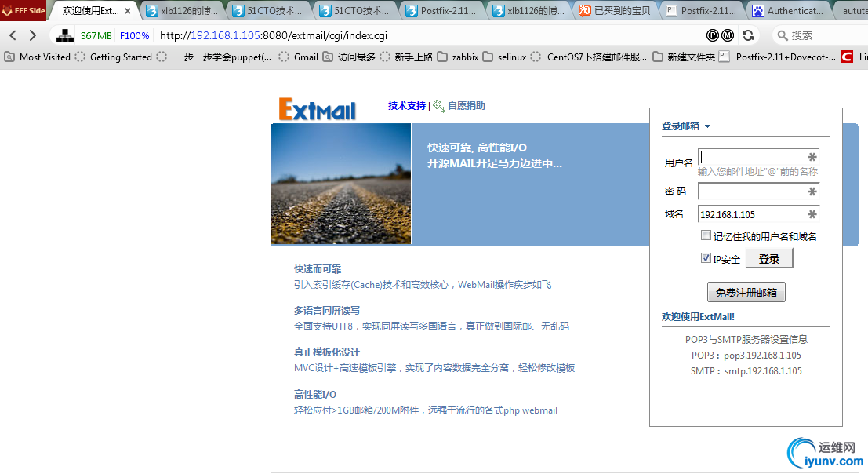Click the circled M icon in address bar
The width and height of the screenshot is (868, 474).
728,35
